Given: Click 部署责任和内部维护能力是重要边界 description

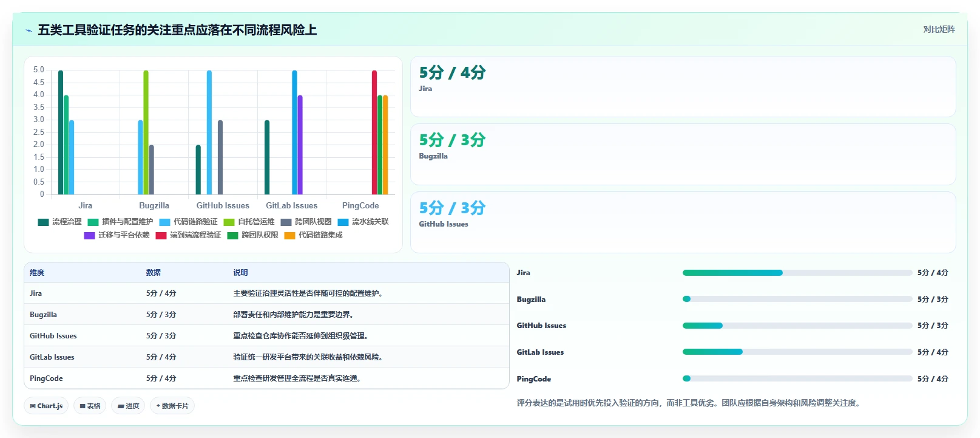Looking at the screenshot, I should [x=294, y=315].
